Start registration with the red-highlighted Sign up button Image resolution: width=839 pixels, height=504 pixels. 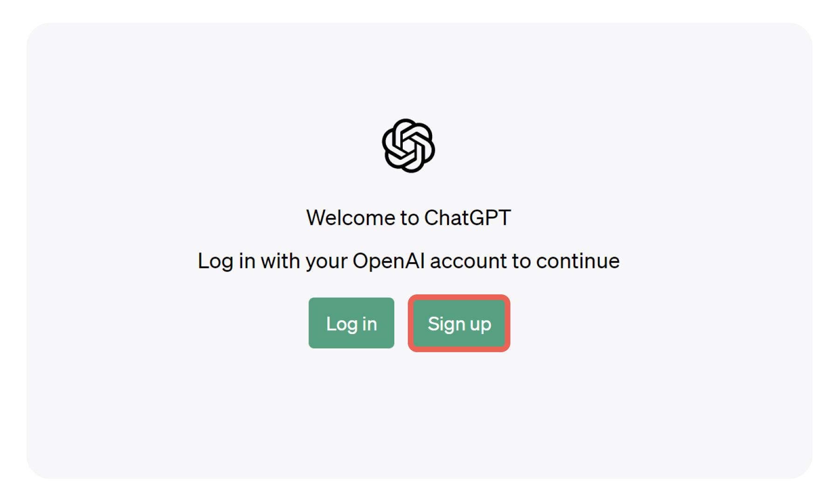pos(459,323)
